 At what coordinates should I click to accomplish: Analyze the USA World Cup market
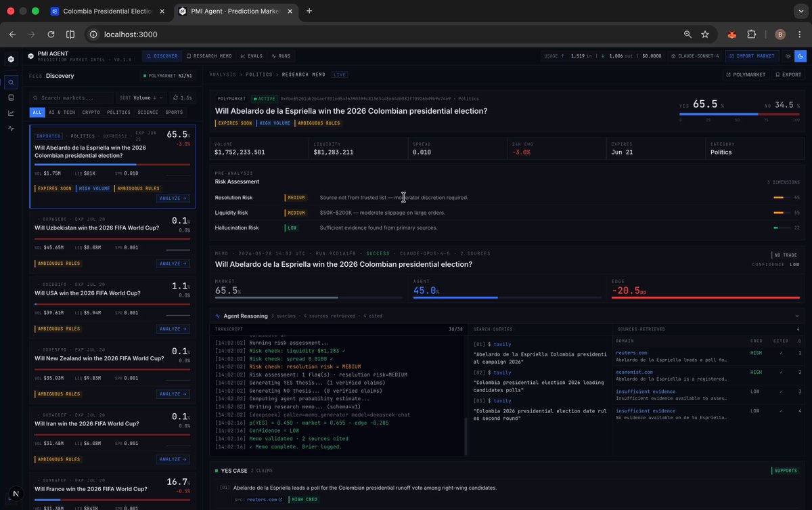click(x=174, y=329)
